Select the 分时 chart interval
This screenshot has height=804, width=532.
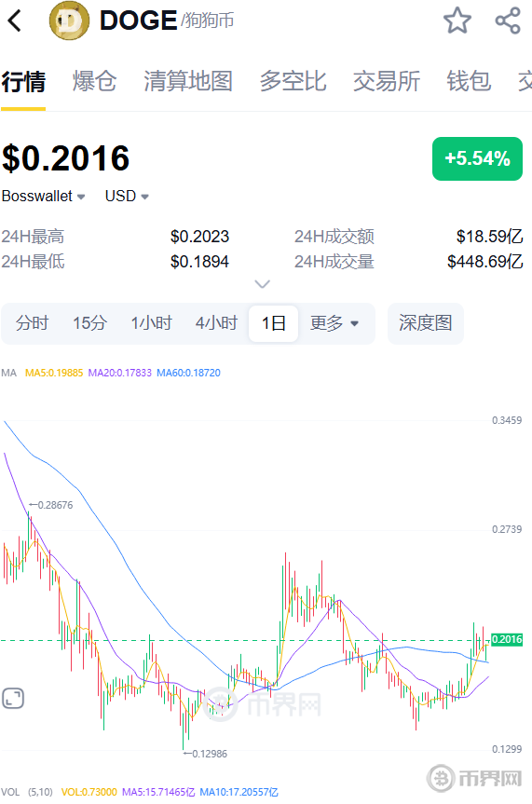tap(32, 323)
